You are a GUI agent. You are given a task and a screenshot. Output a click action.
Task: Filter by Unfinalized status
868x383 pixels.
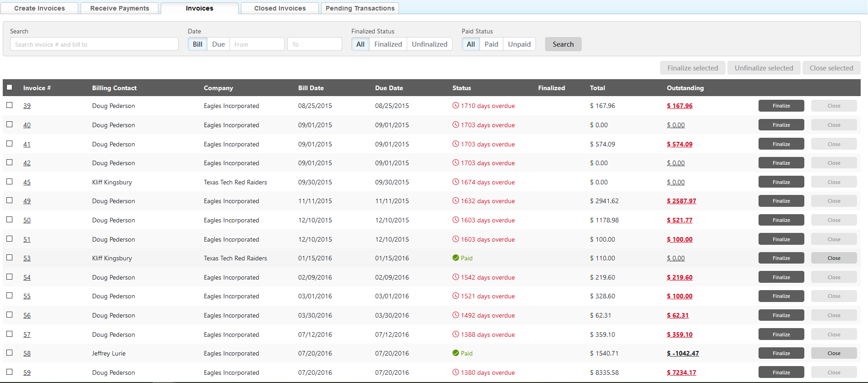(429, 44)
